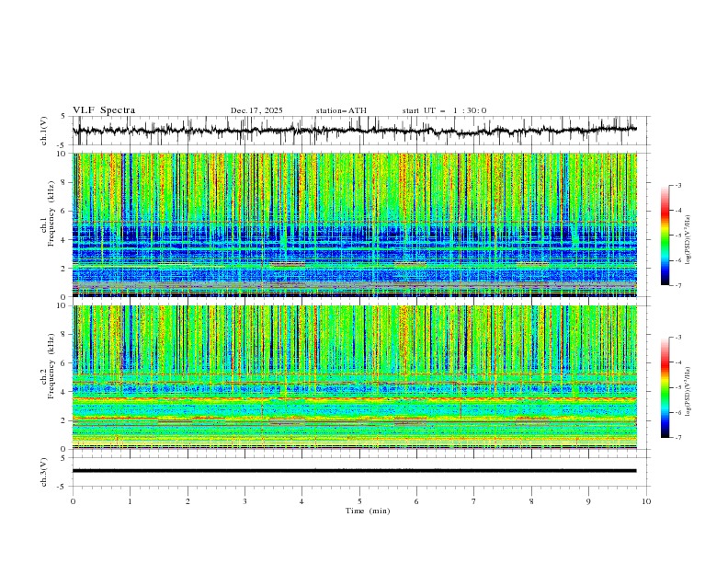Click time axis tick label '10'
The height and width of the screenshot is (563, 728).
646,501
